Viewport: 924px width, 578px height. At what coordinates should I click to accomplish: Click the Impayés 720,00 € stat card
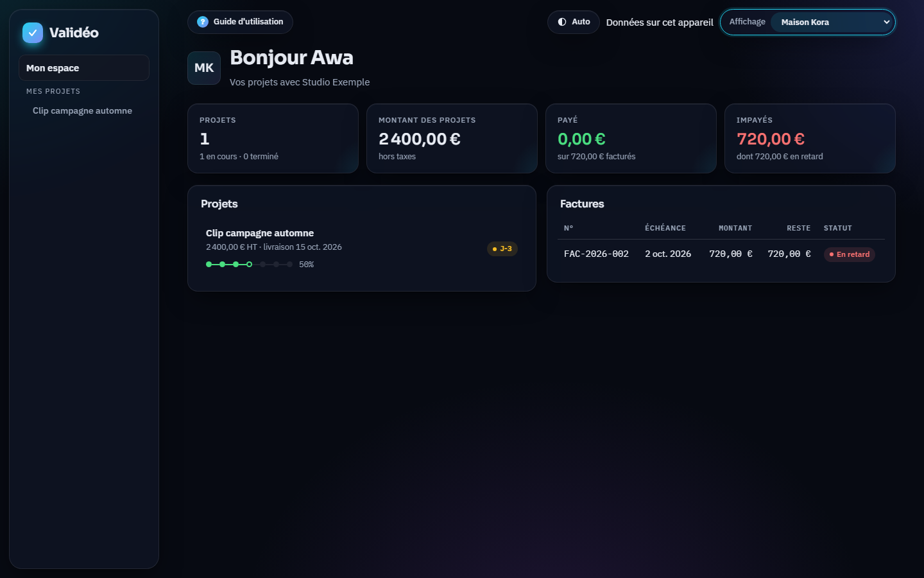[x=810, y=138]
